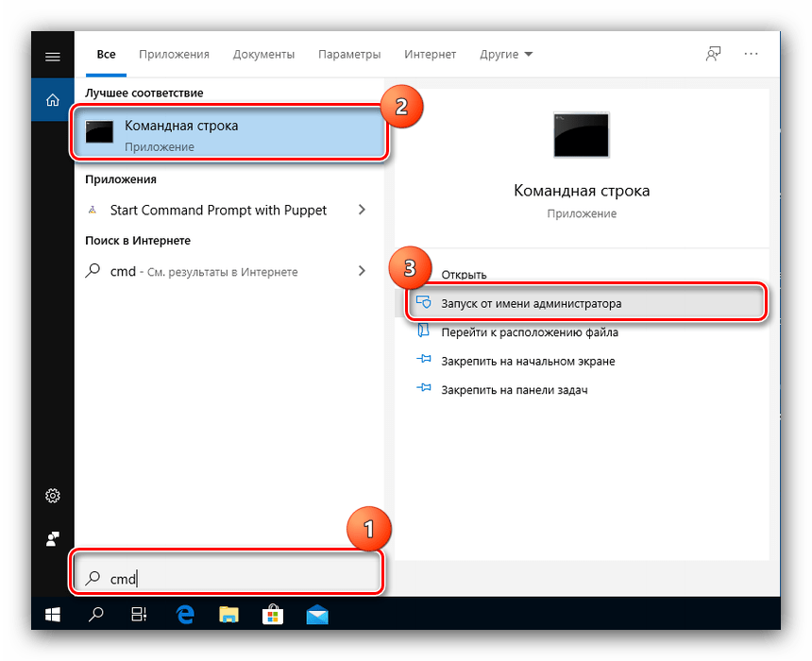Image resolution: width=812 pixels, height=661 pixels.
Task: Click the small Command Prompt icon in best match
Action: click(99, 132)
